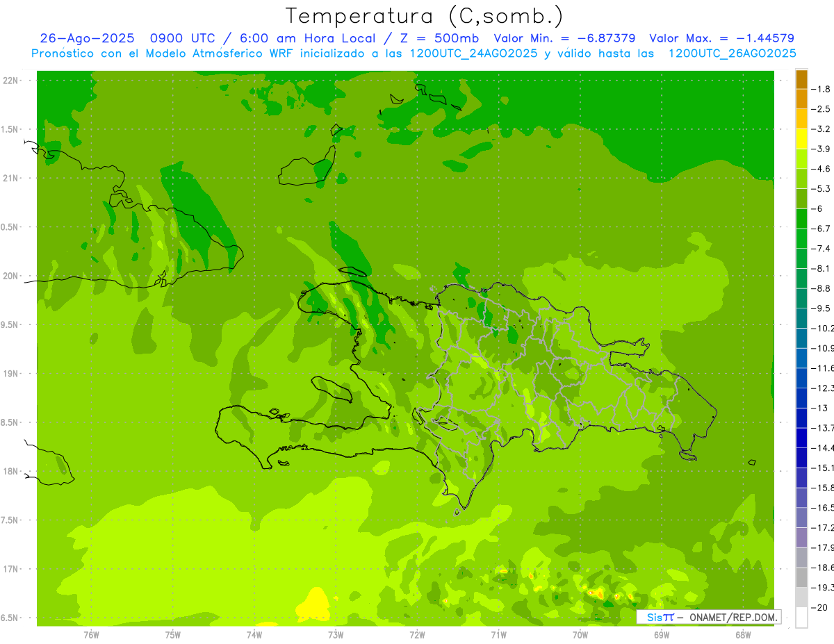Click the 68W longitude label
The height and width of the screenshot is (644, 834).
pyautogui.click(x=743, y=634)
